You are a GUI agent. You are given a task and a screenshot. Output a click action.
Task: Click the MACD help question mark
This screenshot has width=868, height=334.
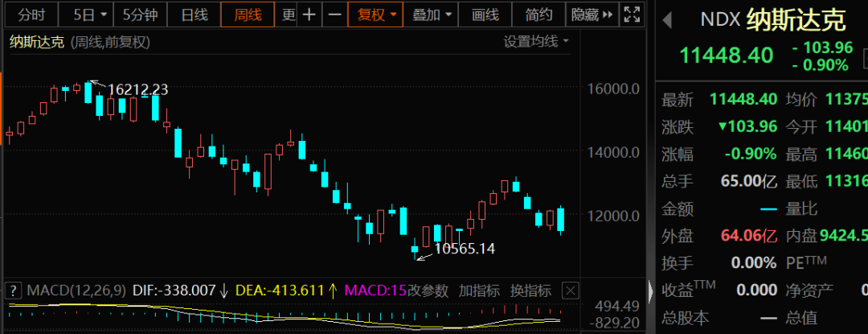(14, 291)
